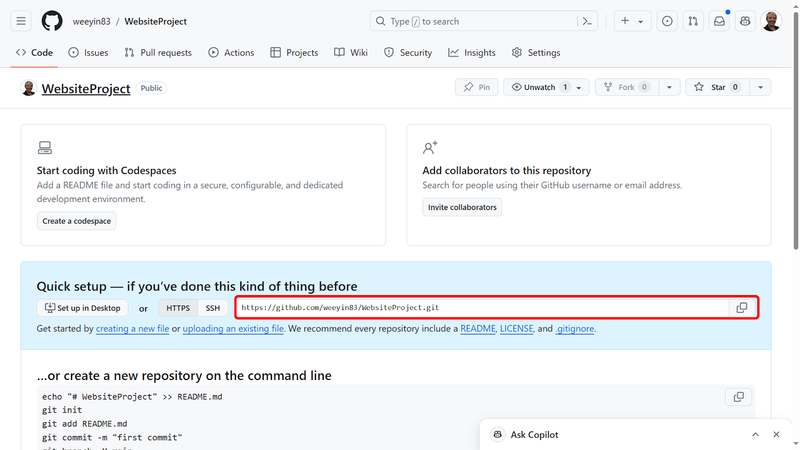Click the owner avatar next to WebsiteProject title
Screen dimensions: 800x450
point(29,88)
